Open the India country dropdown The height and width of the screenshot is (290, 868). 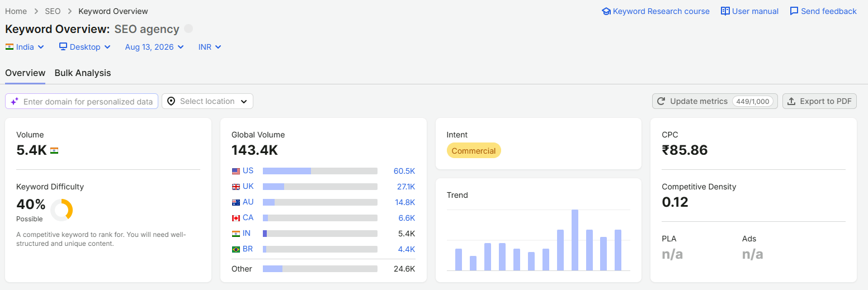click(x=25, y=47)
